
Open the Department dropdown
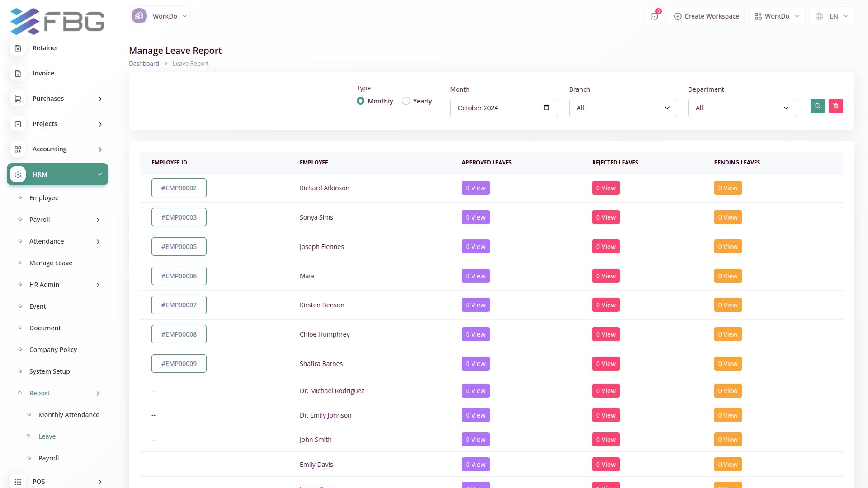741,108
